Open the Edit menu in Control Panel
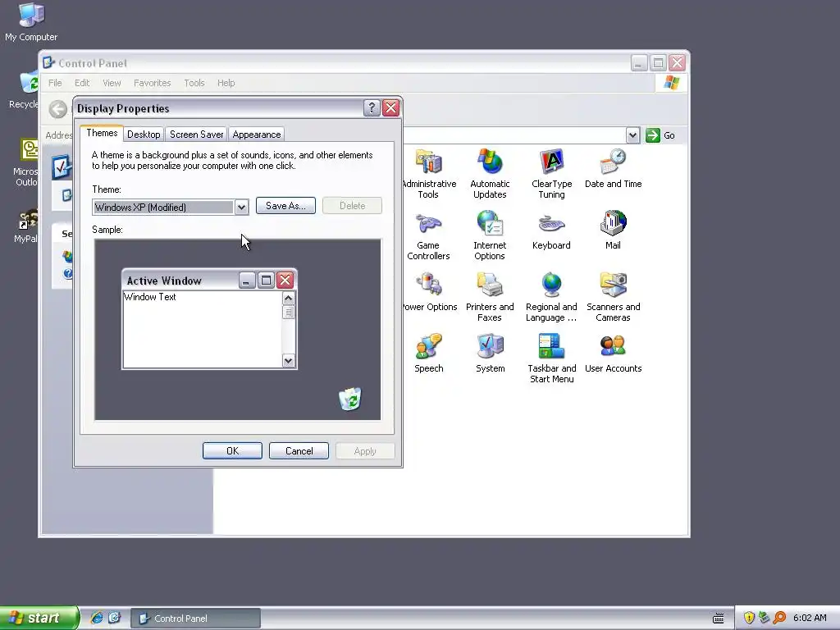The image size is (840, 630). (82, 83)
